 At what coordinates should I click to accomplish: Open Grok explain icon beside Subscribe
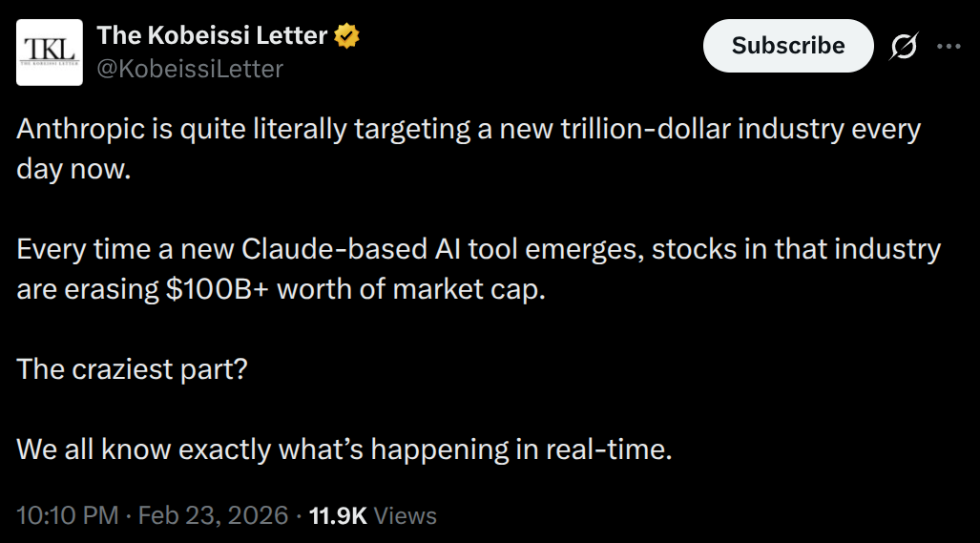tap(905, 46)
